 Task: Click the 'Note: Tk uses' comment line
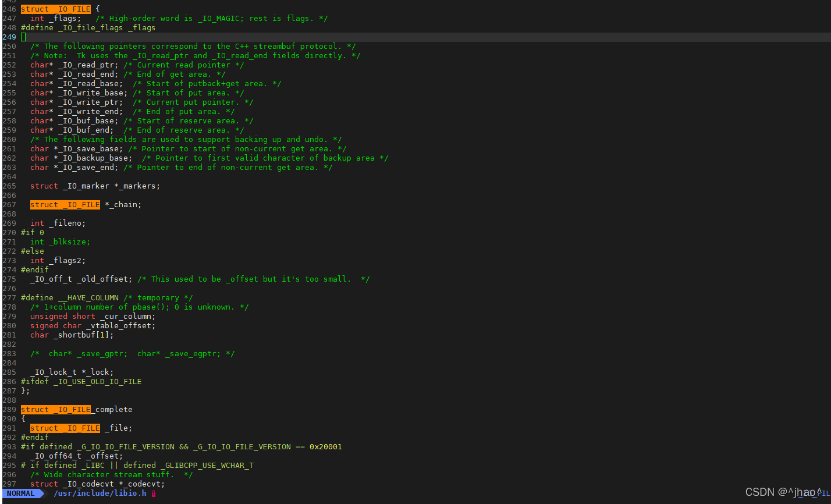pyautogui.click(x=196, y=56)
